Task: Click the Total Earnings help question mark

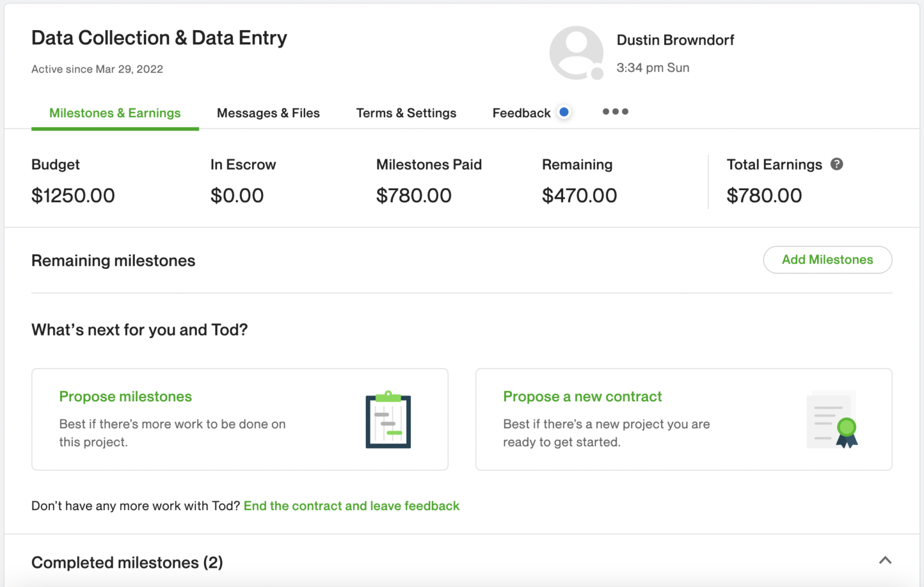Action: 837,164
